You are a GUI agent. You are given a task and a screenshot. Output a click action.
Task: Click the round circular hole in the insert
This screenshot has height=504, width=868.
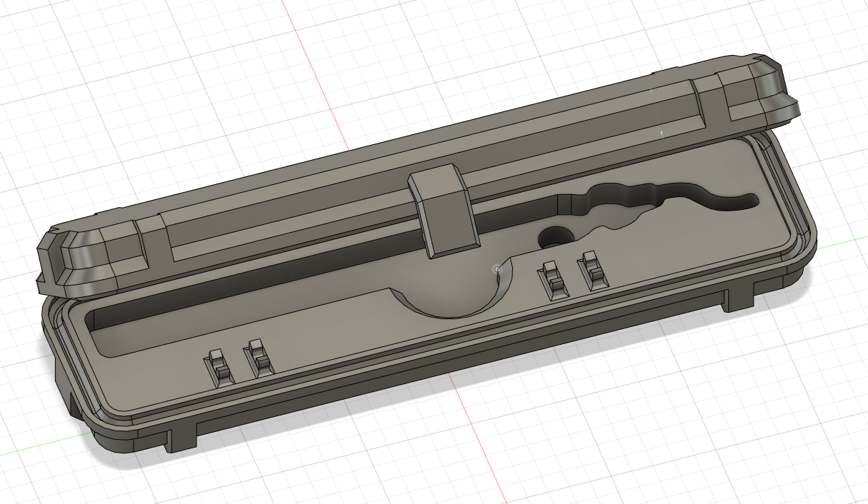(554, 236)
